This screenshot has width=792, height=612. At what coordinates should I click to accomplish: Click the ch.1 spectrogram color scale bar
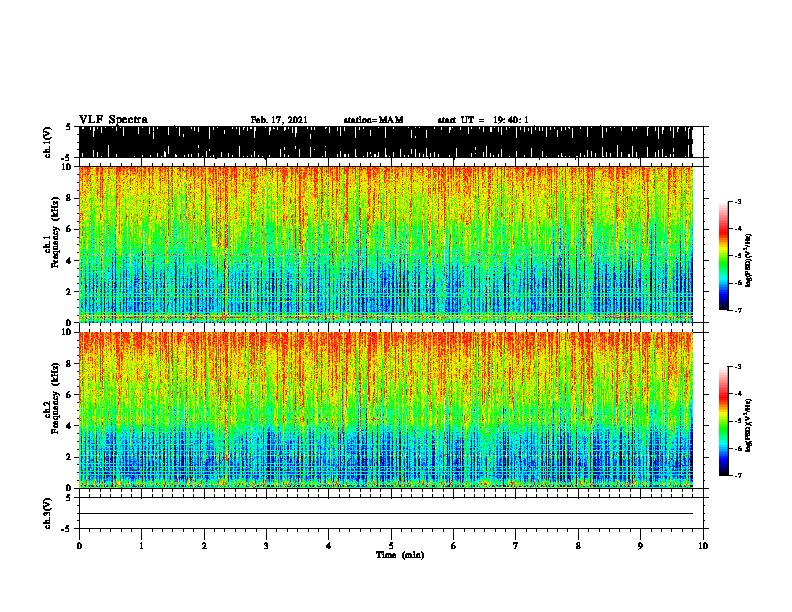pyautogui.click(x=724, y=256)
